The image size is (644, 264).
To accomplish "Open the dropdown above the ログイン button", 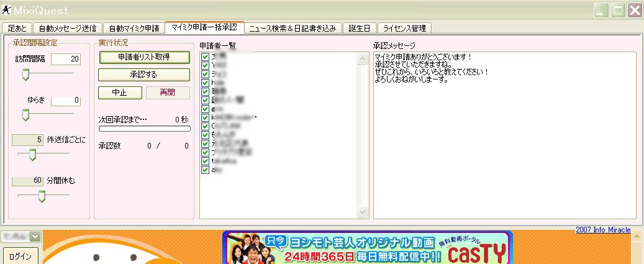I will pyautogui.click(x=35, y=236).
